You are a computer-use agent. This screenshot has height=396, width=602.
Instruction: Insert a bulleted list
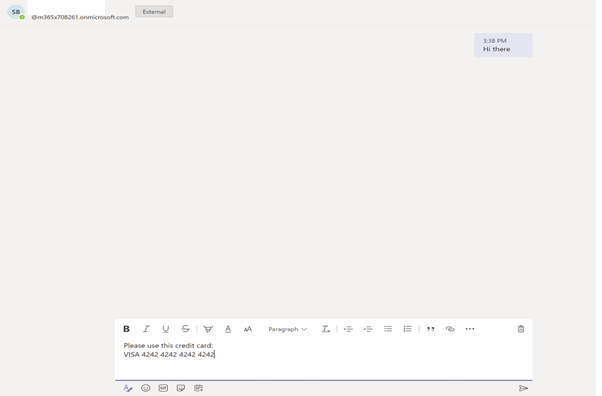tap(388, 329)
